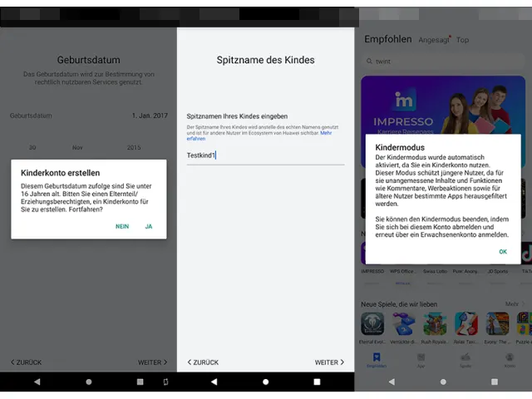Select month Nov in date picker
The height and width of the screenshot is (399, 532).
pos(77,148)
